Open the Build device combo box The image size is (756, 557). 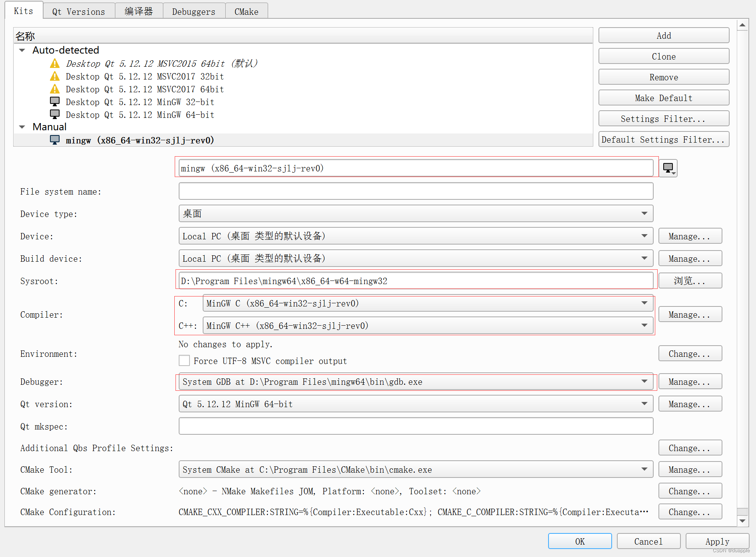(x=416, y=259)
